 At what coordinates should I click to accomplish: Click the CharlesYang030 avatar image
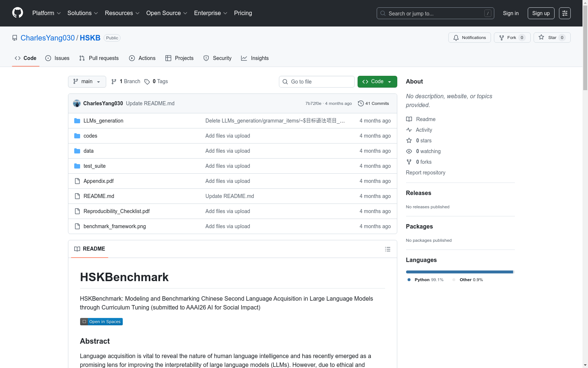[x=77, y=103]
